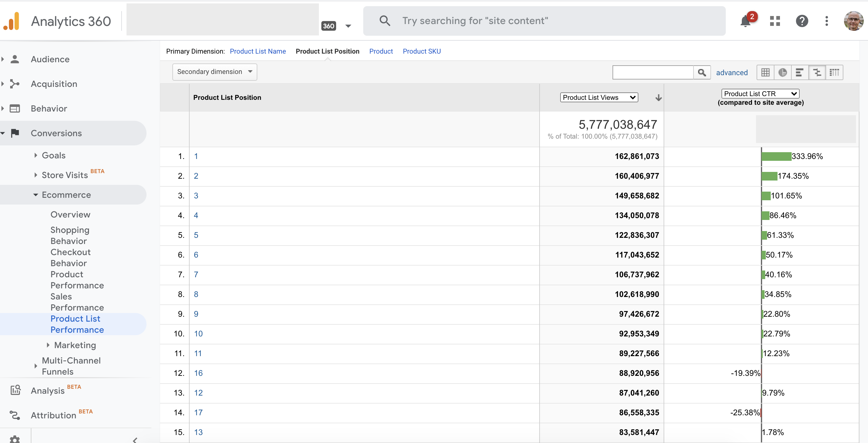Select Product primary dimension
The width and height of the screenshot is (868, 443).
[x=381, y=51]
